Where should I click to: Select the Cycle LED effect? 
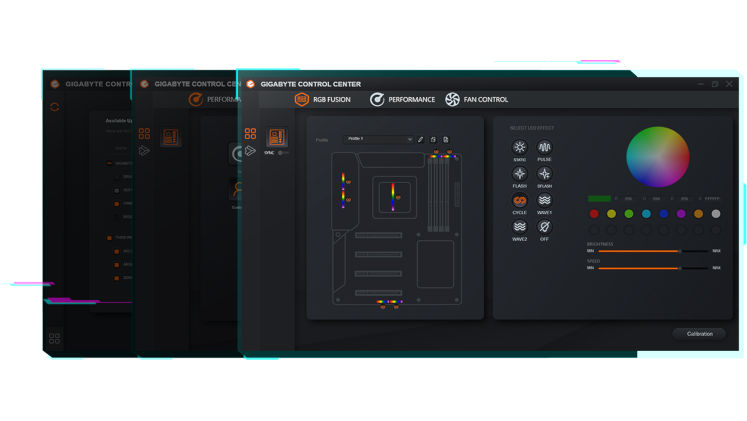tap(519, 200)
